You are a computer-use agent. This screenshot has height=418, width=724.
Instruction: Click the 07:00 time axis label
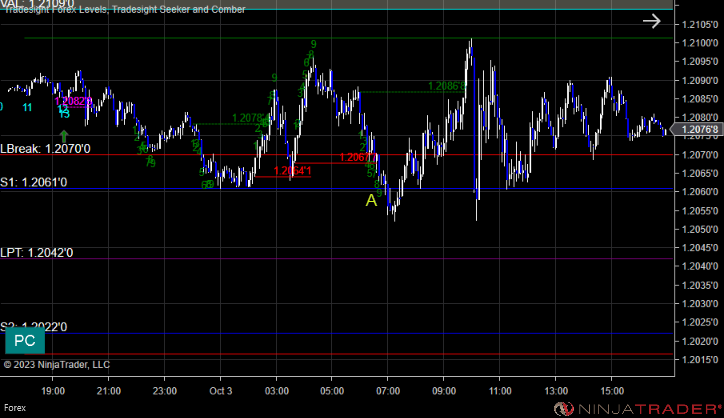click(x=388, y=391)
